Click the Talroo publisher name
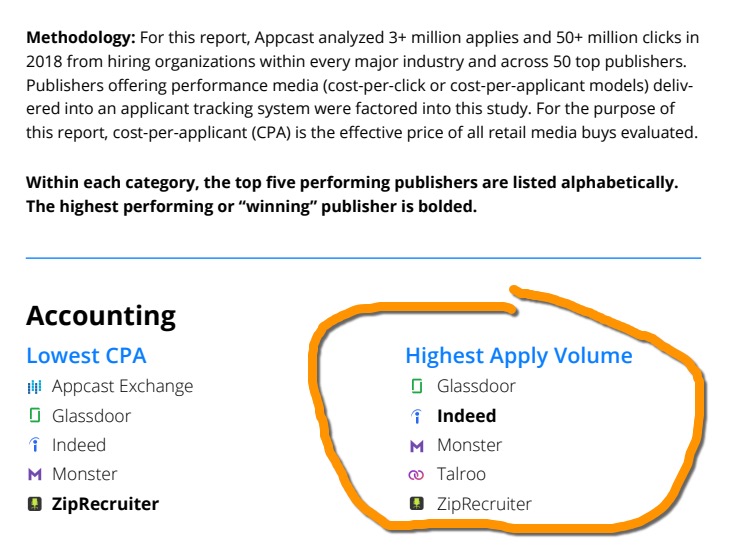 click(x=461, y=474)
